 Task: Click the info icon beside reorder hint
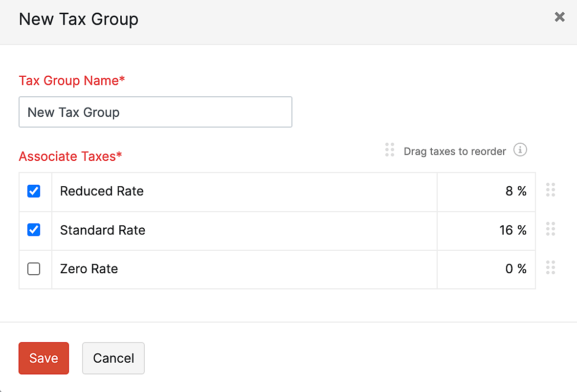coord(520,150)
